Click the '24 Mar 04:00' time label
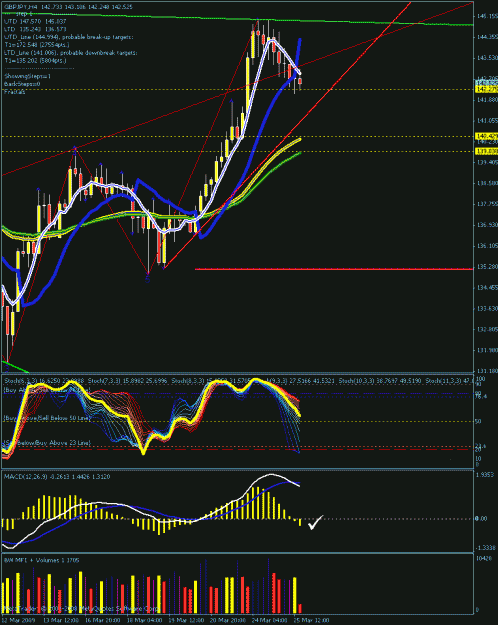The height and width of the screenshot is (625, 498). [270, 621]
